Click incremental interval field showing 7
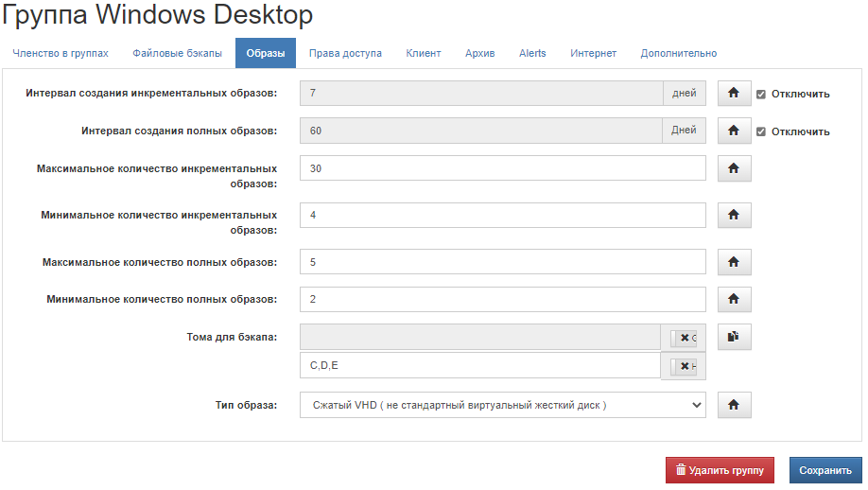Image resolution: width=868 pixels, height=490 pixels. point(481,93)
